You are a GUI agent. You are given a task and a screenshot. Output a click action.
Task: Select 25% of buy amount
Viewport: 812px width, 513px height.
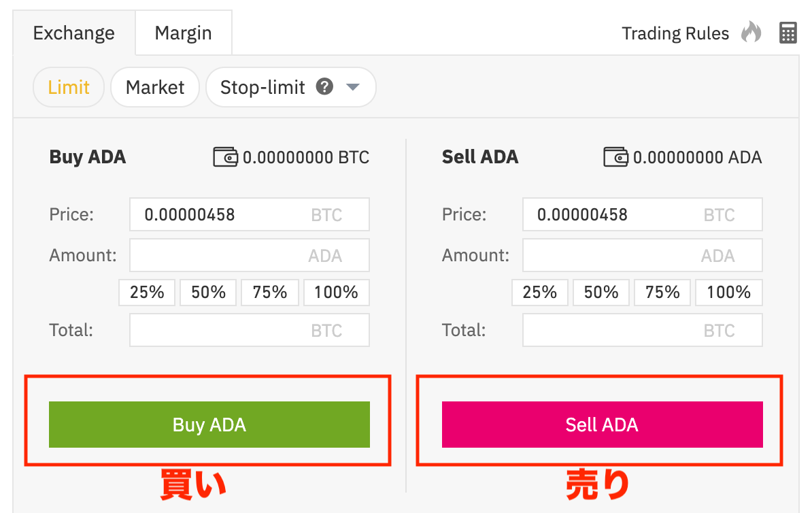point(147,292)
